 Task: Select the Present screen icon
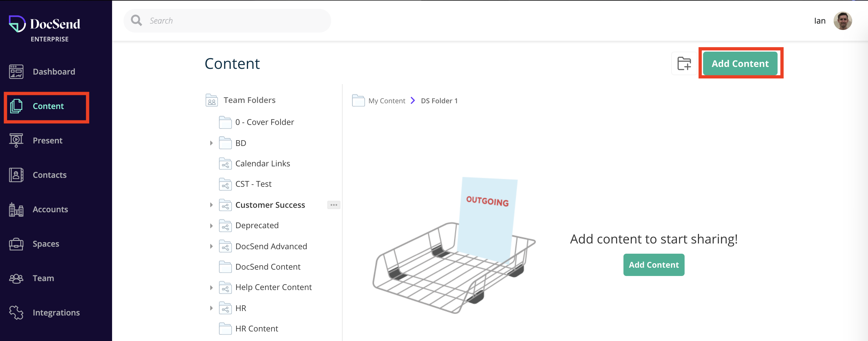(16, 140)
